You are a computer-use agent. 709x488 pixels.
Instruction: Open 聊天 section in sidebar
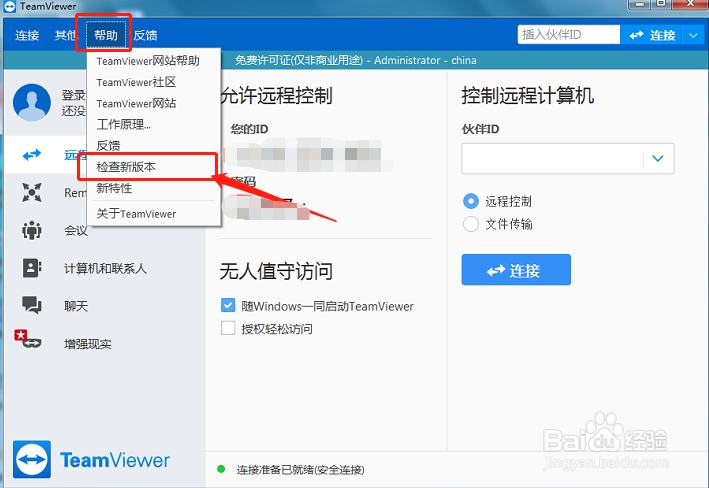point(76,306)
